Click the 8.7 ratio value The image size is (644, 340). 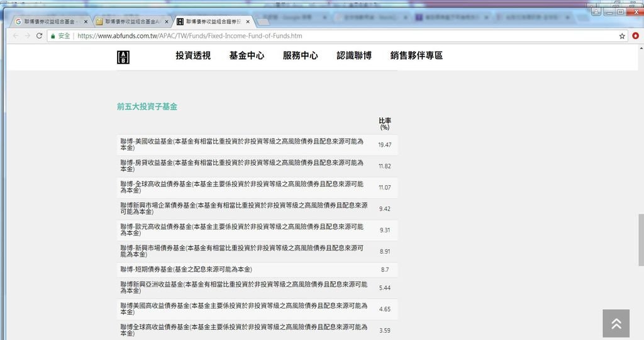coord(385,269)
